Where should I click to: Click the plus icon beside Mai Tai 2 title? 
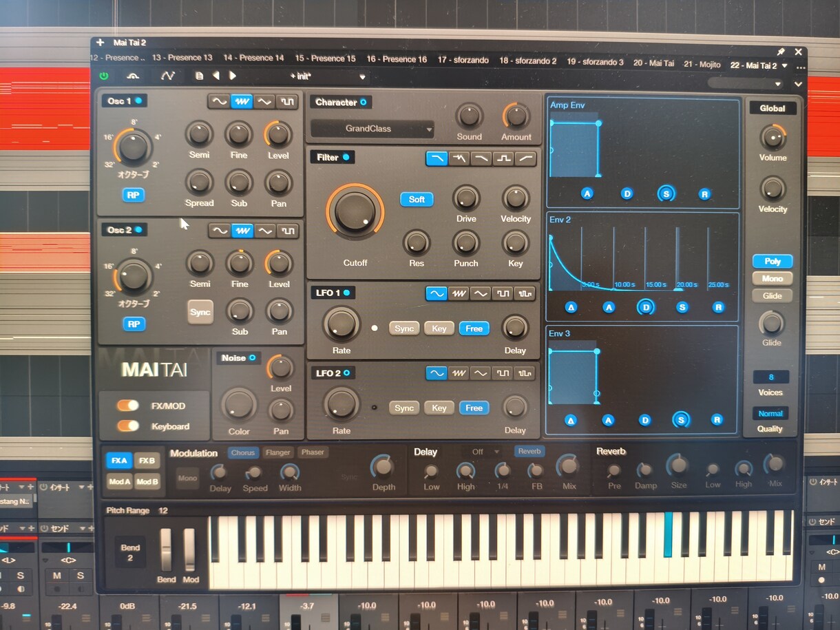(100, 43)
